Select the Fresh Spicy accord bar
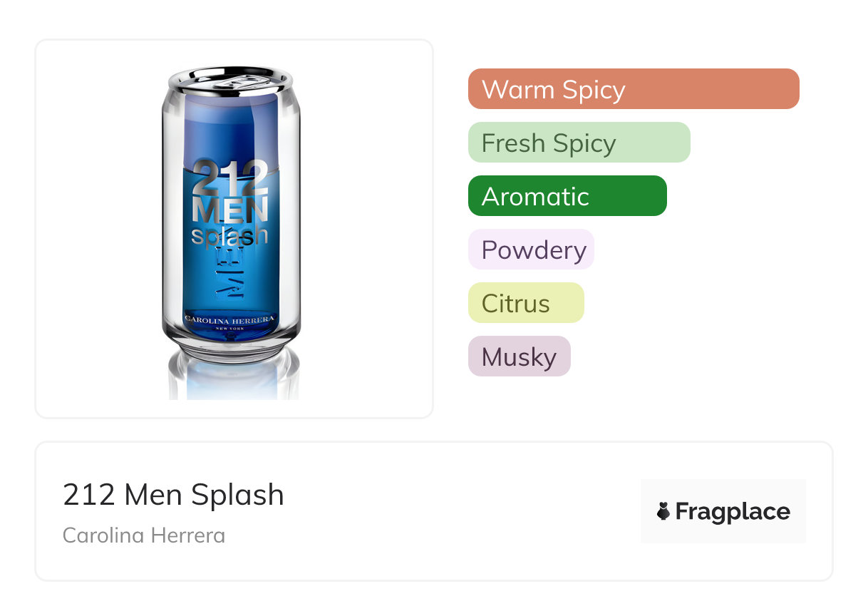868x616 pixels. pyautogui.click(x=579, y=143)
